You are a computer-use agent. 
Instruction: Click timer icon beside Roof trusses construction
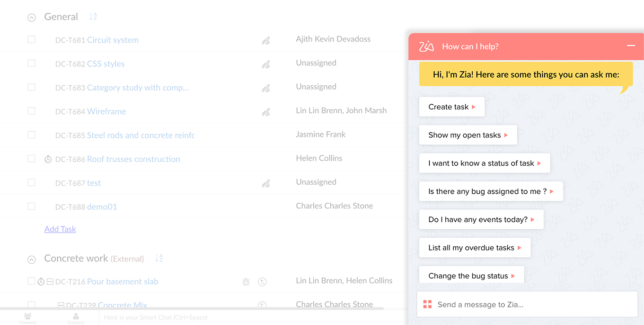coord(48,160)
